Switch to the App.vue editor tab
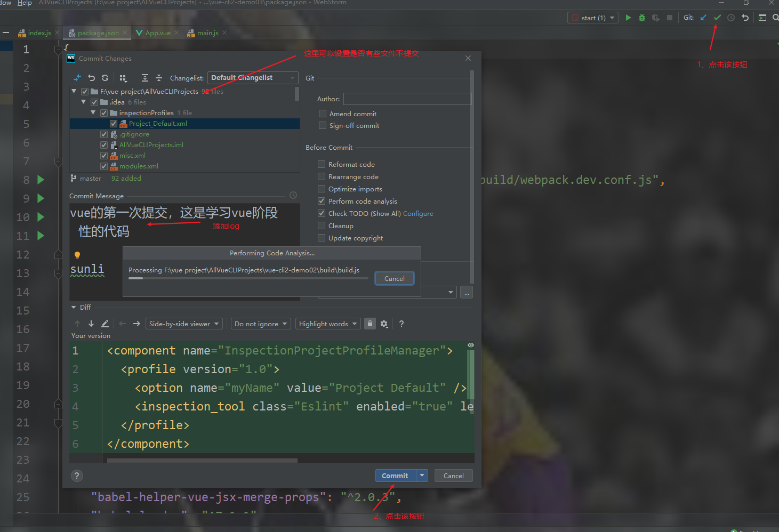 [x=157, y=33]
